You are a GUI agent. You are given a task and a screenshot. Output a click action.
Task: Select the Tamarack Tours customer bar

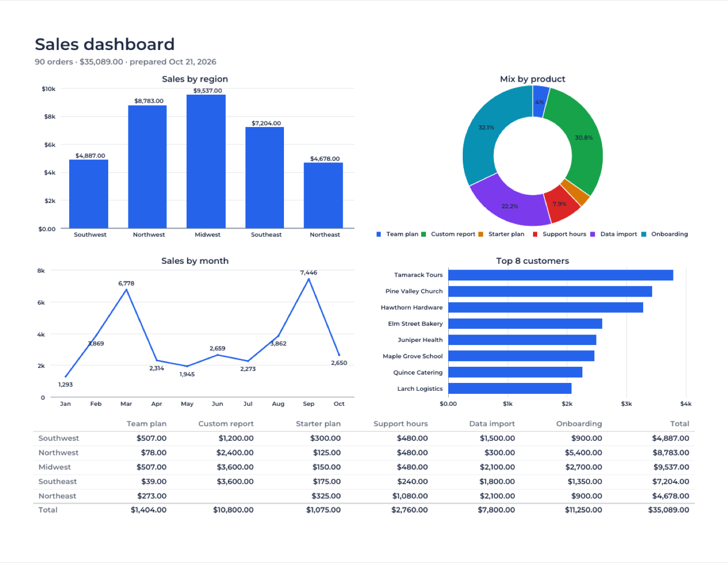(561, 275)
